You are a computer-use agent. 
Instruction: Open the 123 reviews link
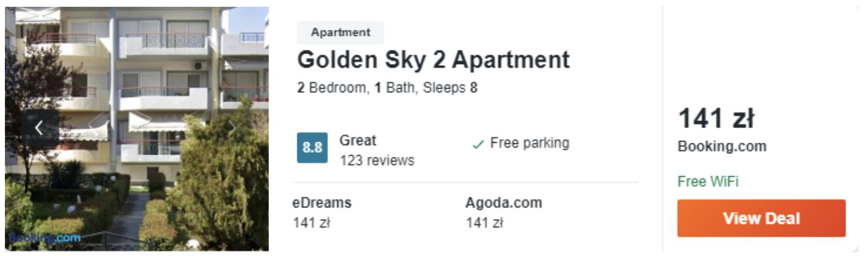click(377, 161)
